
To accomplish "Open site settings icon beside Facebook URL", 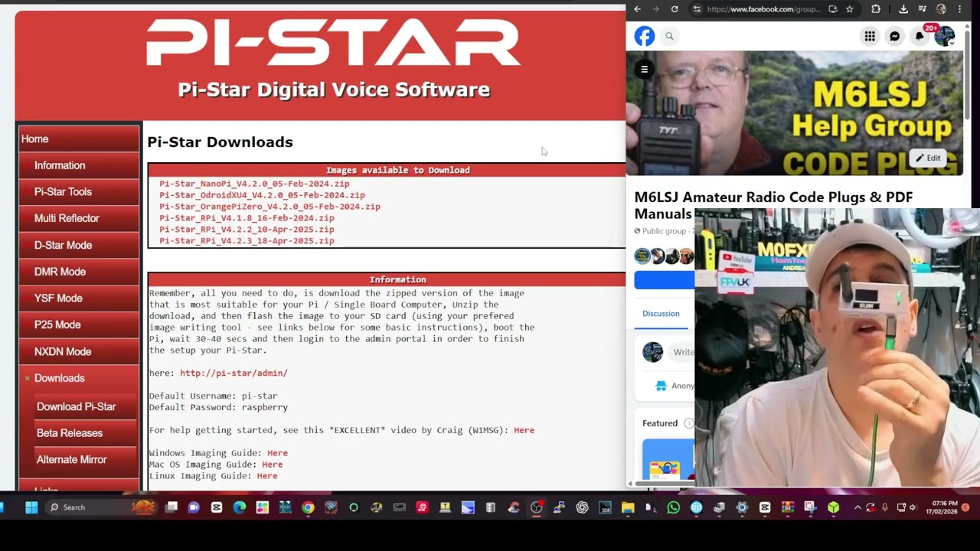I will [696, 9].
